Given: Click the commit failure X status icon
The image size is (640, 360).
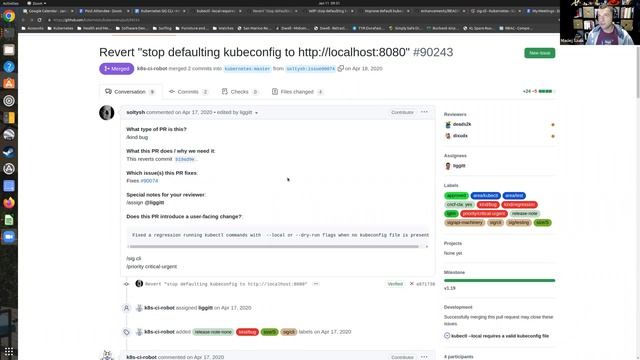Looking at the screenshot, I should pyautogui.click(x=411, y=284).
